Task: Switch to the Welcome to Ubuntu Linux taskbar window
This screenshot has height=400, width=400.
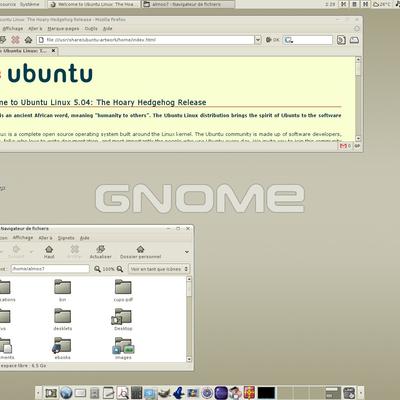Action: point(94,4)
